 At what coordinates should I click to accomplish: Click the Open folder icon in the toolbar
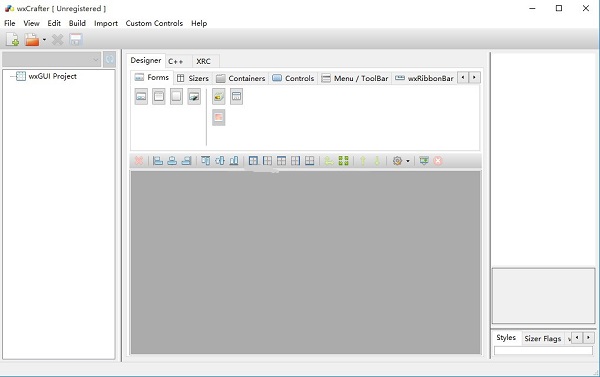pyautogui.click(x=32, y=39)
